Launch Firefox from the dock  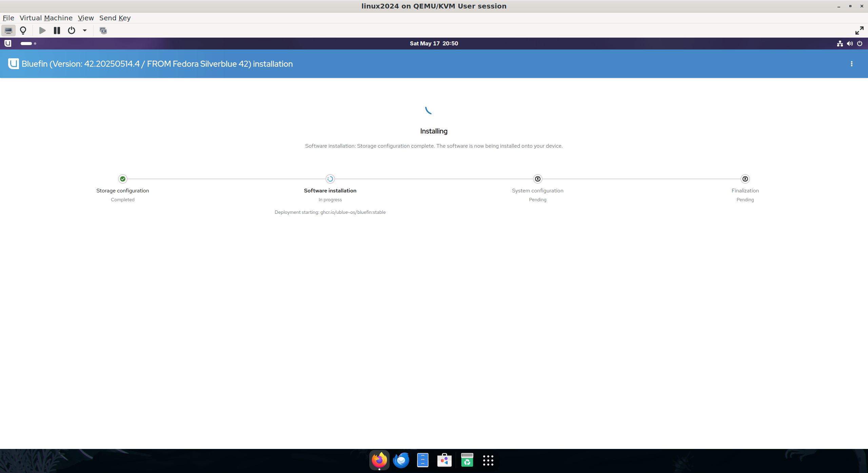pos(379,460)
